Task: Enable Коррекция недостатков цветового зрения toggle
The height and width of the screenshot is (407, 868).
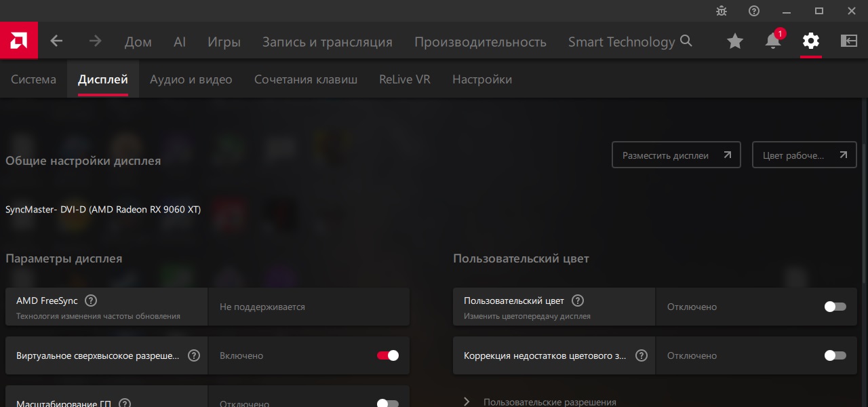Action: coord(835,355)
